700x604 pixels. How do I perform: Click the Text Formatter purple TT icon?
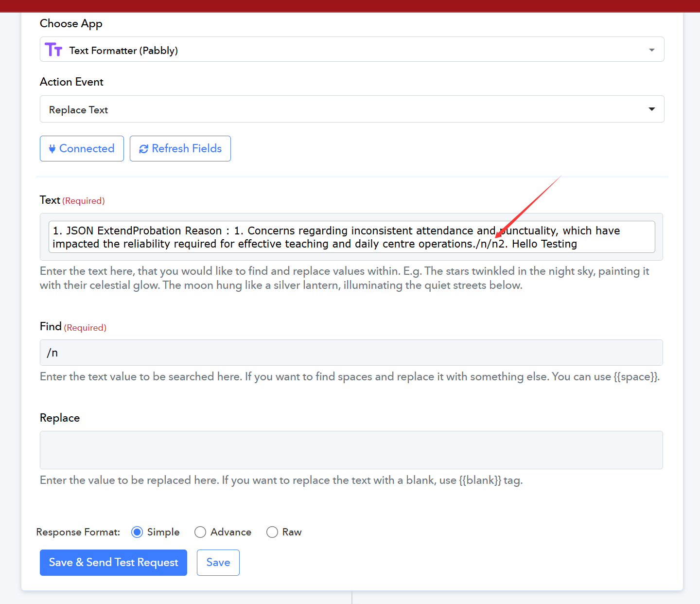click(53, 50)
